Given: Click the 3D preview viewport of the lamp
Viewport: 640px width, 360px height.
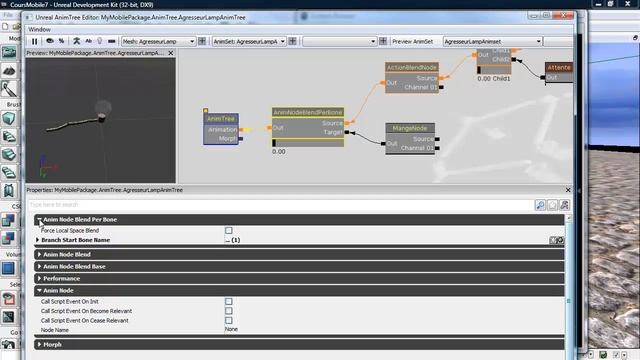Looking at the screenshot, I should (x=101, y=120).
